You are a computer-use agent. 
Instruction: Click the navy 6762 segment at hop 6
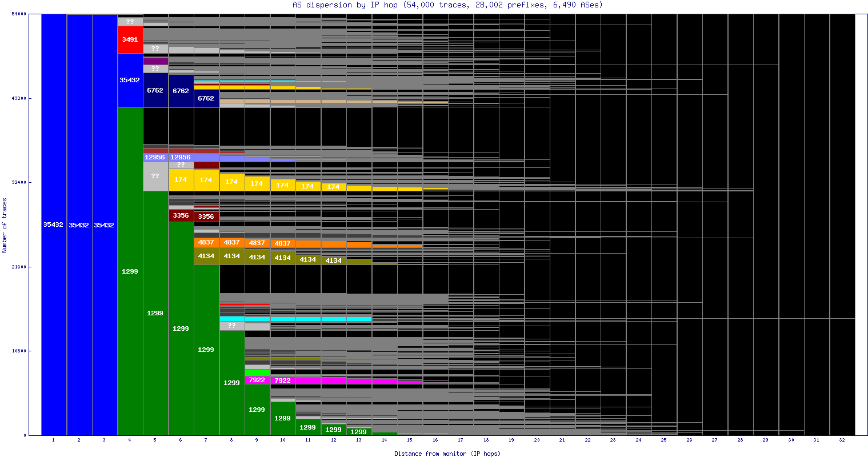[x=181, y=91]
